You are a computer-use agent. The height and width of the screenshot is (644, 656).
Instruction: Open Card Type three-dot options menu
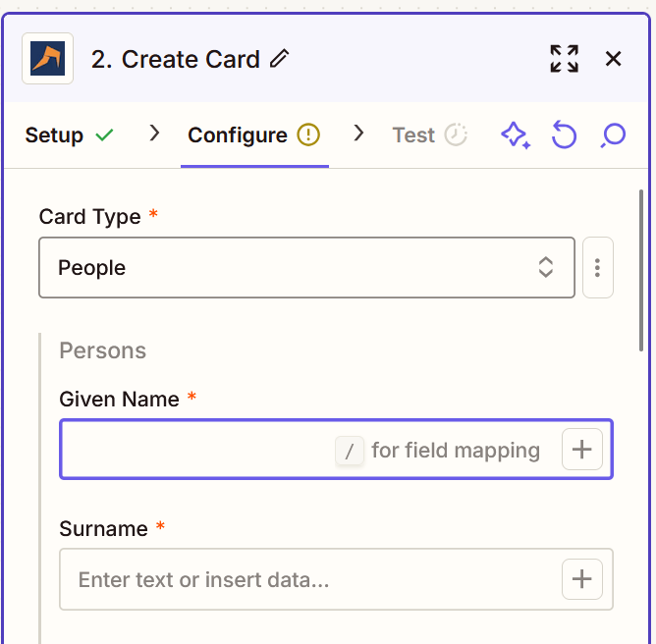click(x=597, y=267)
